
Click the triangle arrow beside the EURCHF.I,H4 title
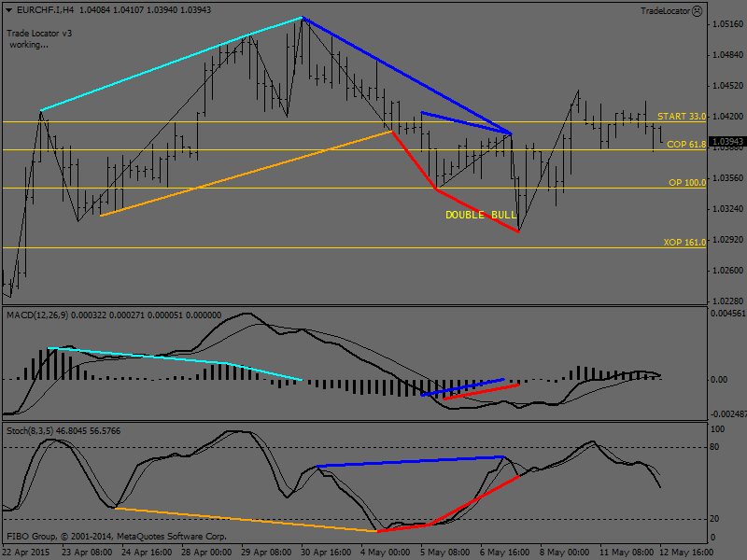tap(9, 10)
